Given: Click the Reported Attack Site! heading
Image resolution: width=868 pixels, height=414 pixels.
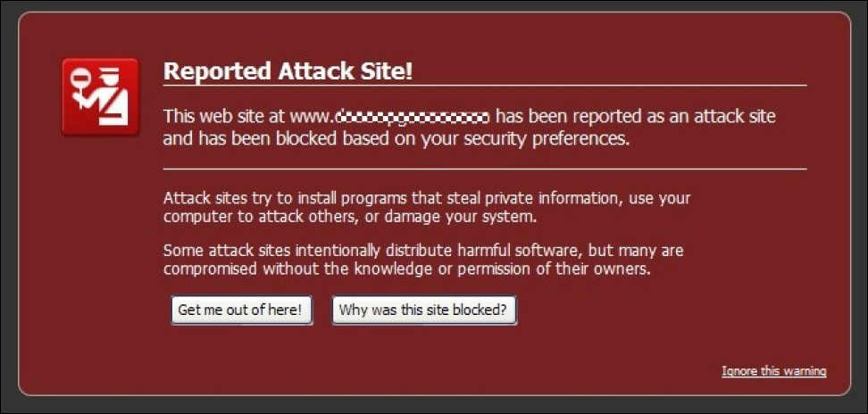Looking at the screenshot, I should 288,72.
